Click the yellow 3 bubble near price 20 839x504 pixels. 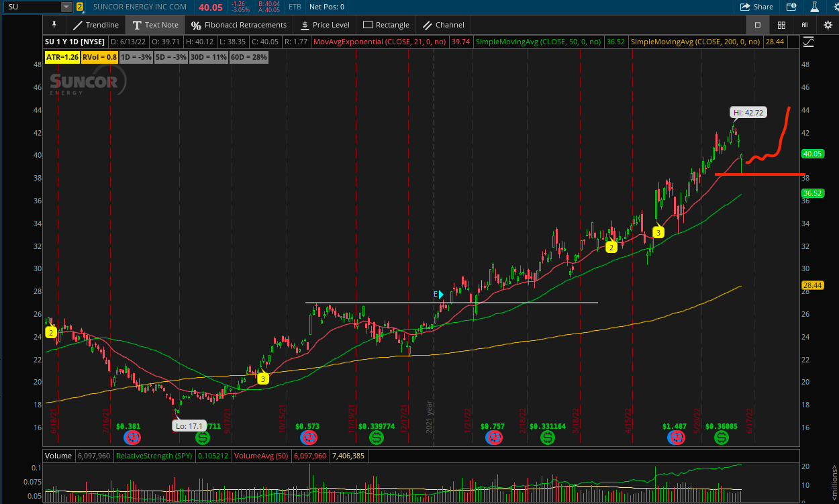[x=263, y=379]
